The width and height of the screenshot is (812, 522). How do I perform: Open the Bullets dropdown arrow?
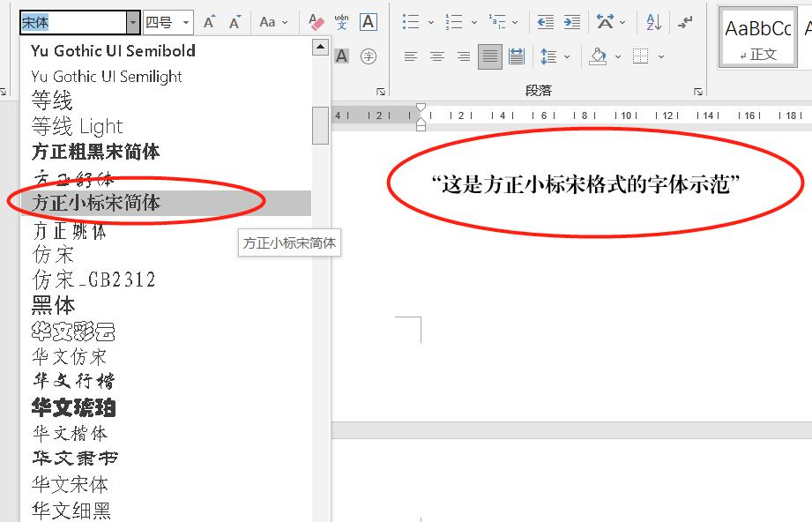point(430,23)
